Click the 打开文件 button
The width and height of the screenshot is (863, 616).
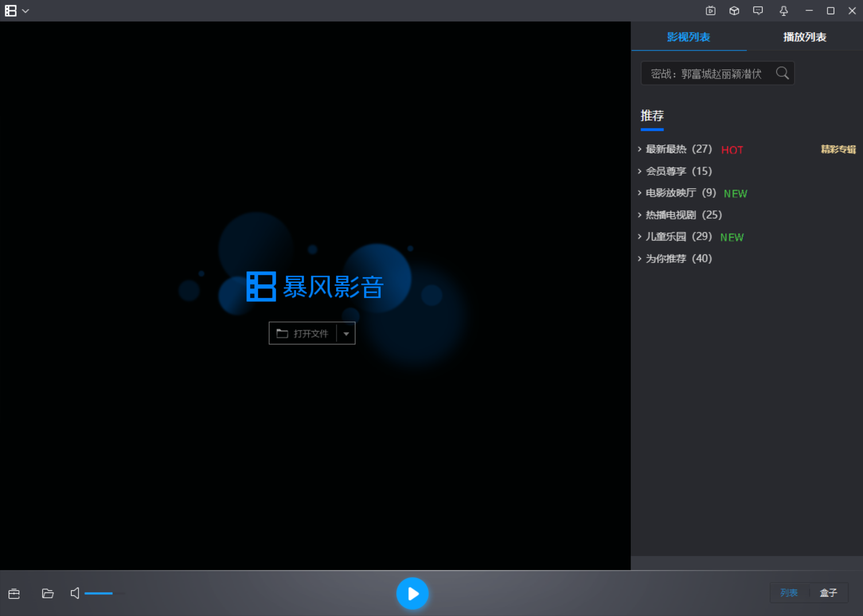(302, 333)
